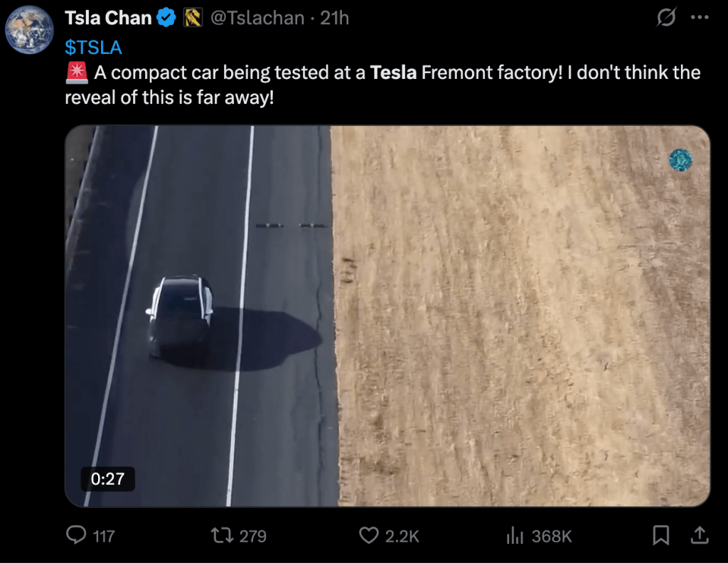Play the video of the compact car
The width and height of the screenshot is (728, 563).
pyautogui.click(x=387, y=316)
